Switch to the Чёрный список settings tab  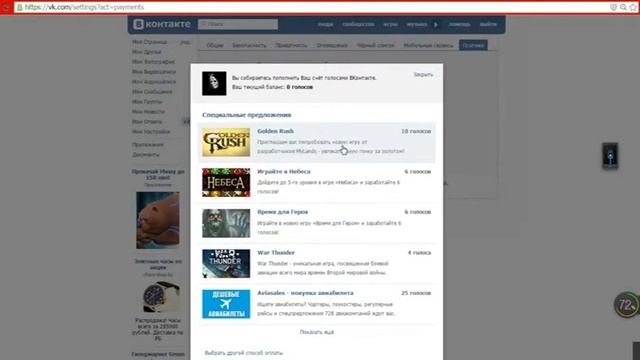[x=376, y=45]
